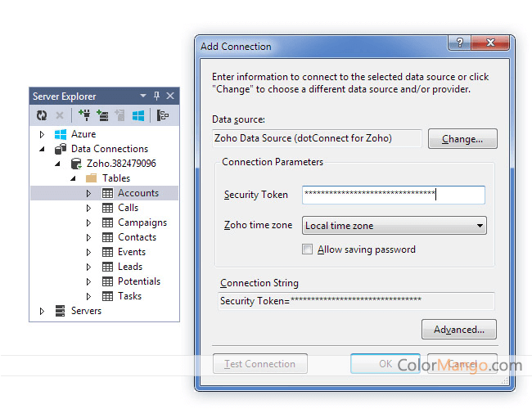This screenshot has width=532, height=409.
Task: Click the Windows Azure toolbar icon
Action: tap(138, 115)
